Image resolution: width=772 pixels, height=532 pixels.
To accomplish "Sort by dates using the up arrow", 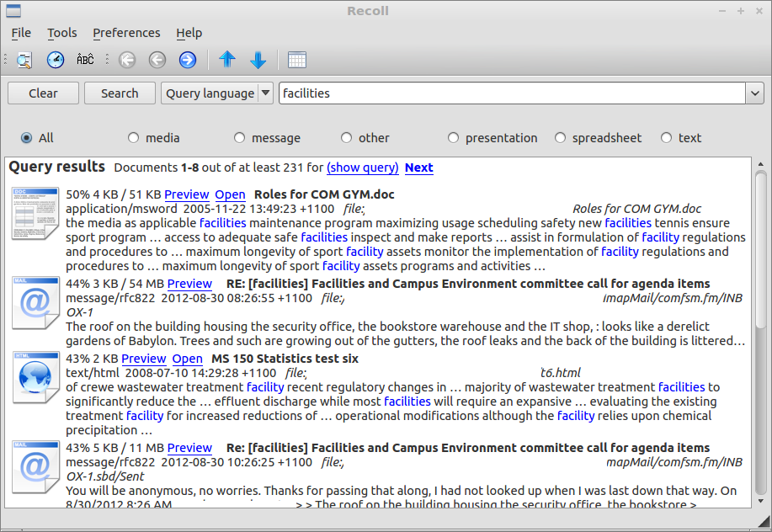I will tap(227, 60).
